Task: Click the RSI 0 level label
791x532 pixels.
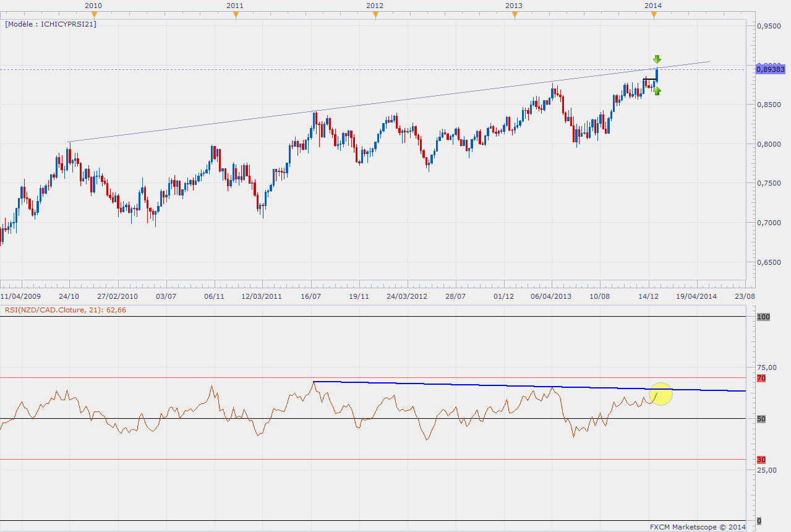Action: (759, 521)
